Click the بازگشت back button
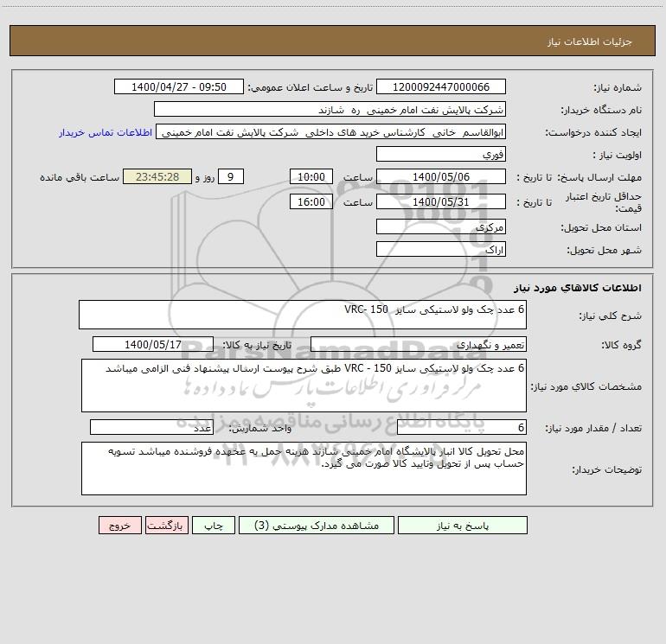The image size is (666, 644). pyautogui.click(x=166, y=526)
